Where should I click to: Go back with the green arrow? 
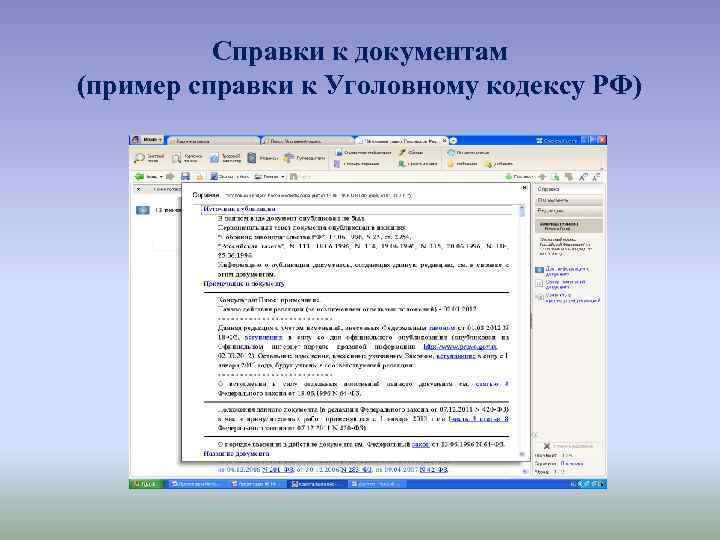coord(139,176)
